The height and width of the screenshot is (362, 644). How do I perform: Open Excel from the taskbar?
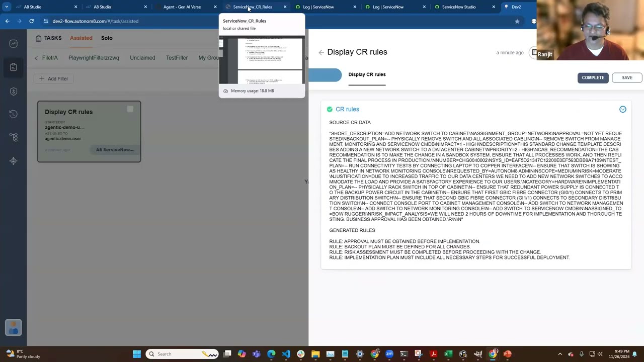[448, 354]
